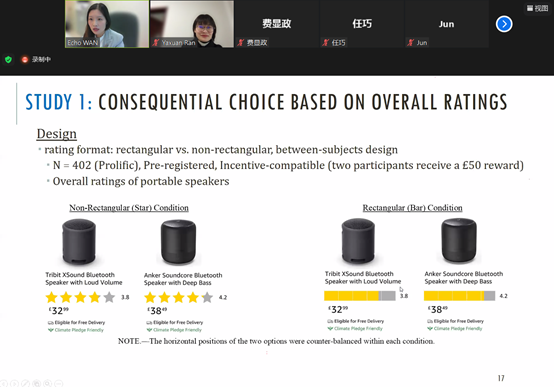554x387 pixels.
Task: Select the 费显政 participant tile
Action: click(x=277, y=24)
